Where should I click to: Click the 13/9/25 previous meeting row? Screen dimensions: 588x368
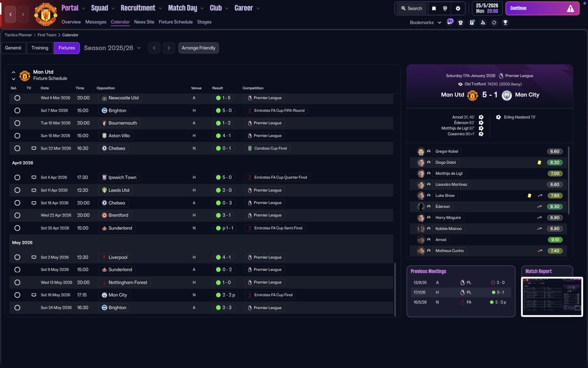point(461,282)
